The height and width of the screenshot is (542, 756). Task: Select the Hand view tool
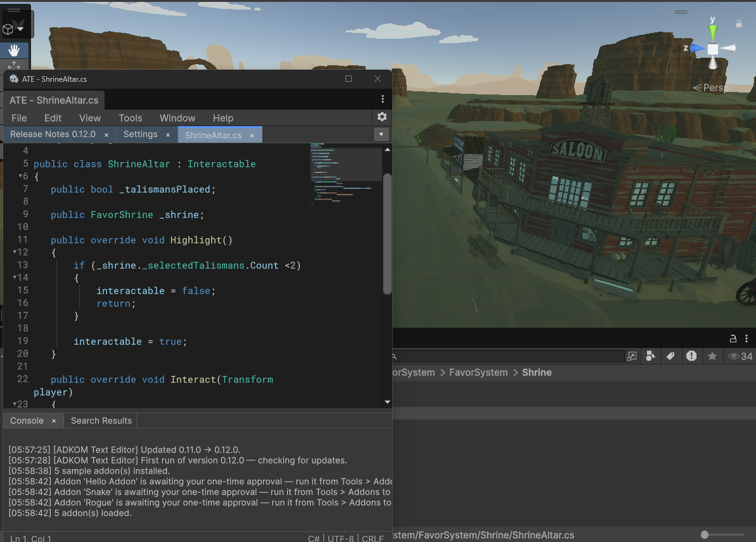point(14,50)
